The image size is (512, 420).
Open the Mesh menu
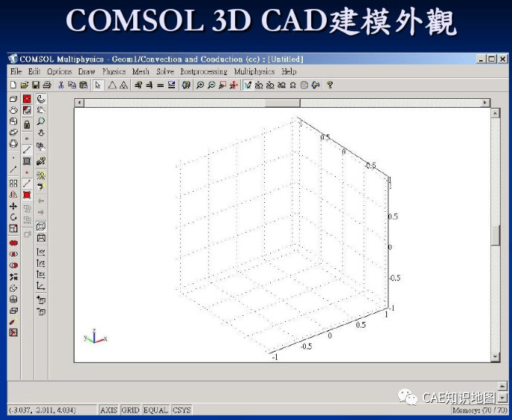pos(141,71)
